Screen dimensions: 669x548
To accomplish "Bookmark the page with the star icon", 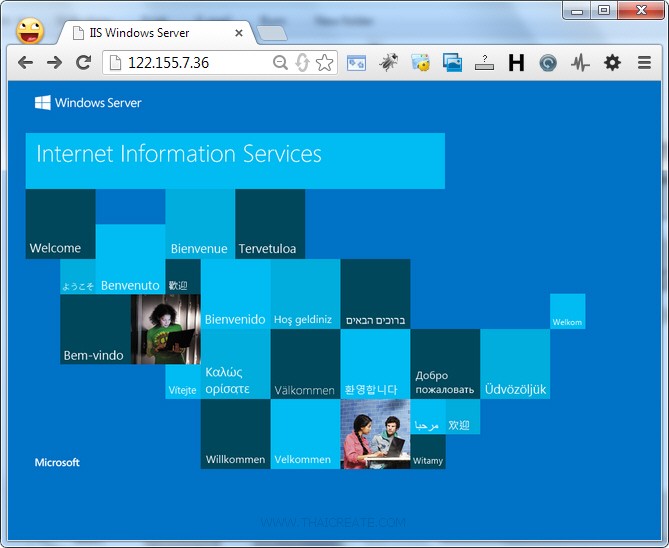I will (325, 63).
